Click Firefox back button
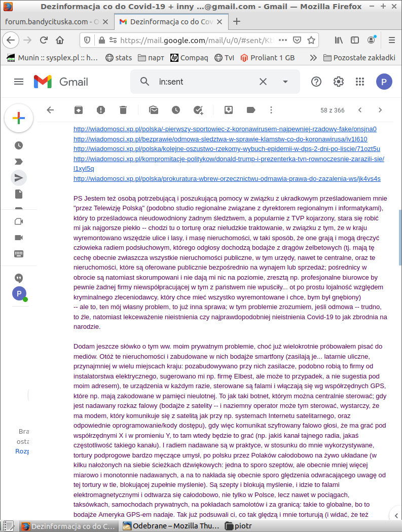402x532 pixels. 11,40
